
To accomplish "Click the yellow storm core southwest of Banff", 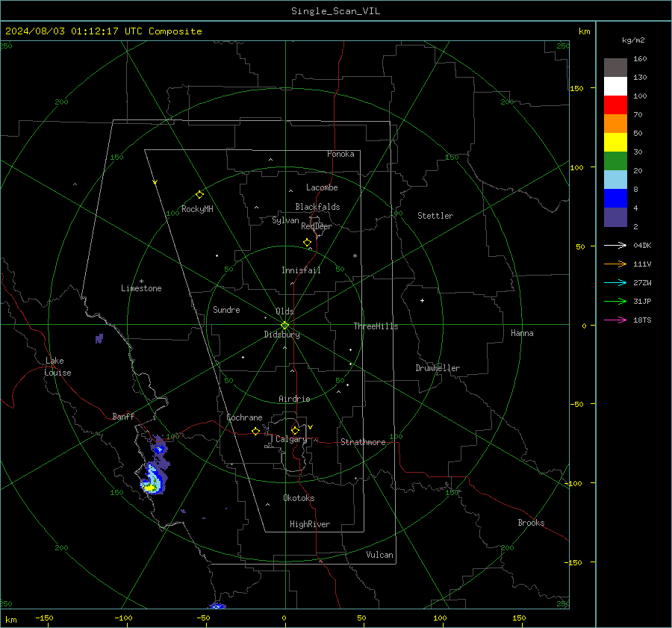I will [149, 488].
